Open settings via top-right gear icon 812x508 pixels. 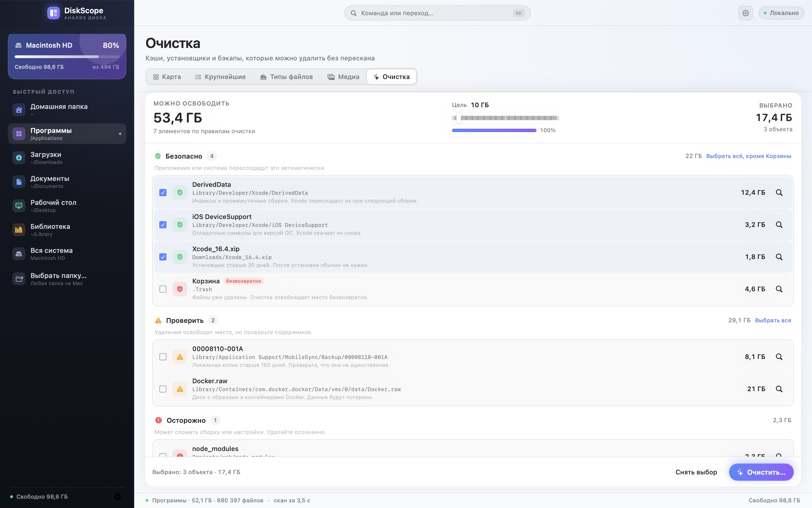[745, 13]
